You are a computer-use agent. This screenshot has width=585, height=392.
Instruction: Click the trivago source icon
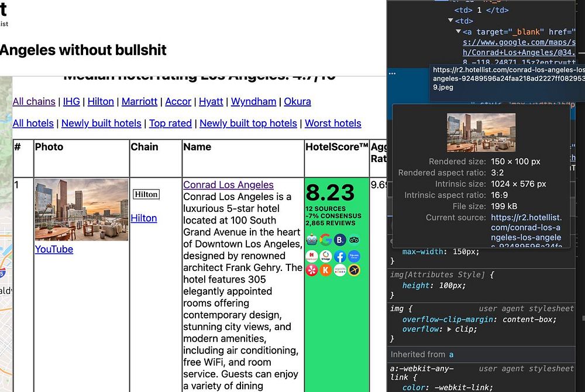tap(326, 256)
